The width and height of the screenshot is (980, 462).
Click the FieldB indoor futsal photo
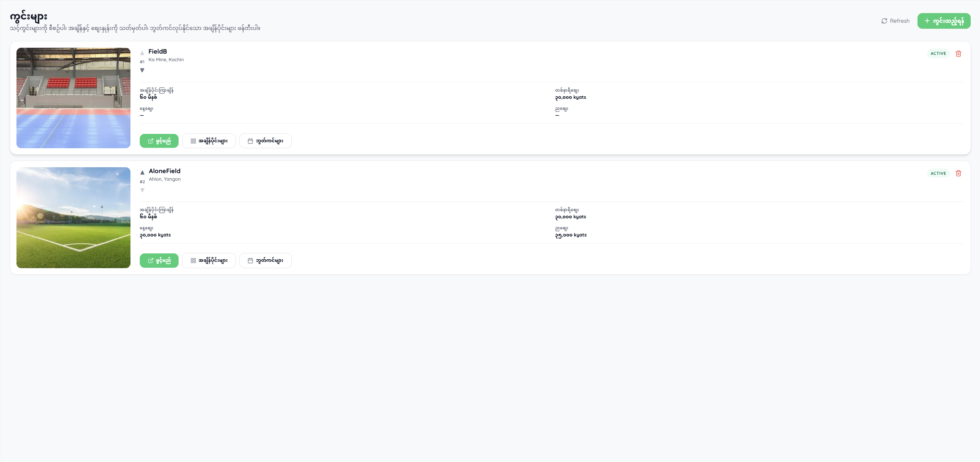click(73, 98)
